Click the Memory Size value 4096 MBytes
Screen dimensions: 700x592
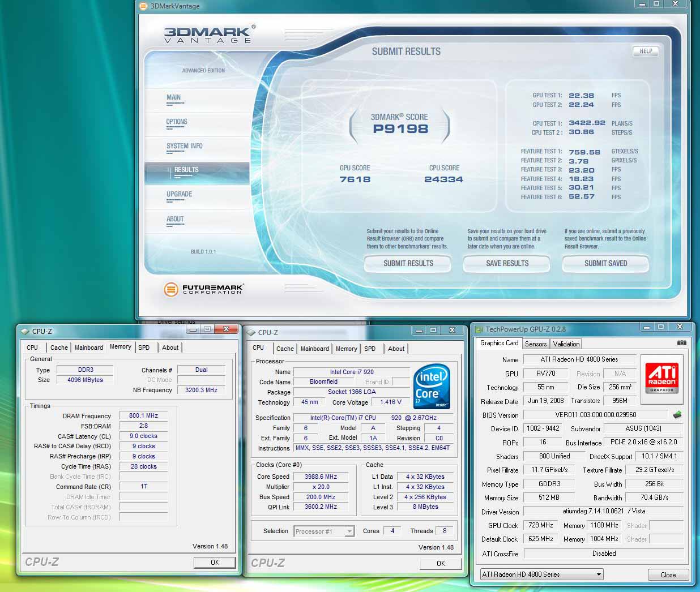85,380
